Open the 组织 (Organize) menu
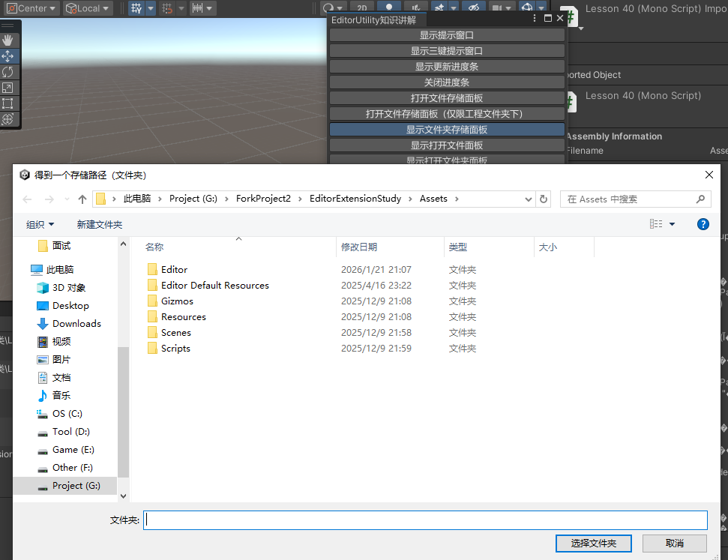 40,224
